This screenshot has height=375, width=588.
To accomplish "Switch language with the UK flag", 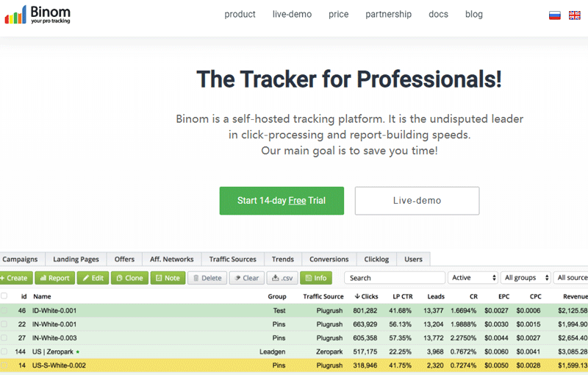I will (575, 15).
